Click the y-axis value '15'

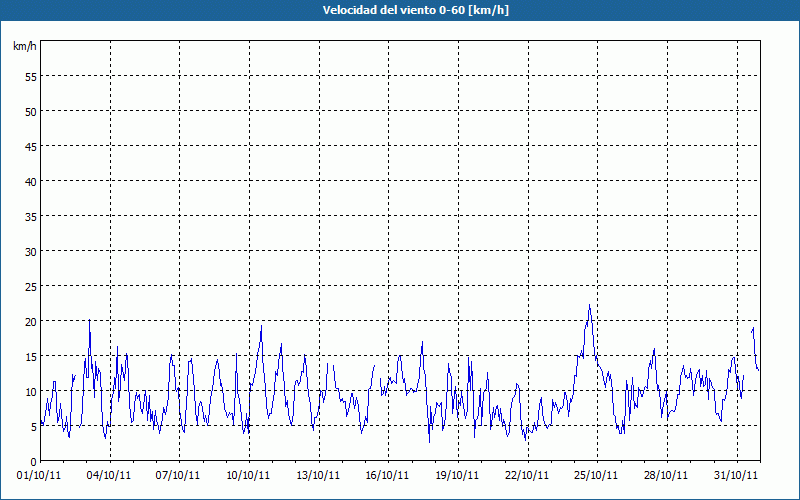point(31,357)
